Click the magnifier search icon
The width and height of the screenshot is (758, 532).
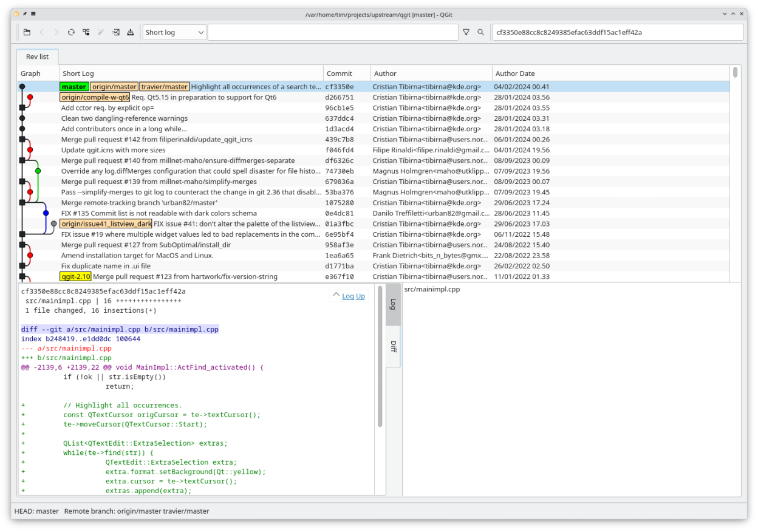(x=480, y=33)
